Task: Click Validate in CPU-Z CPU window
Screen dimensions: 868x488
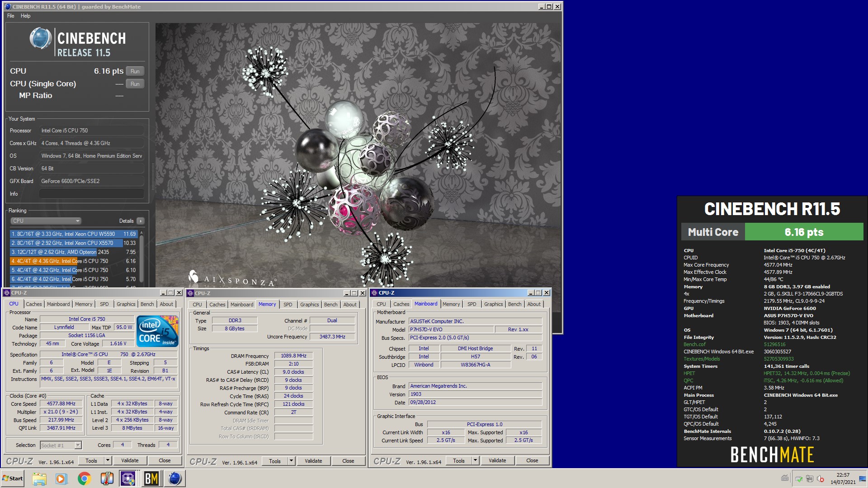Action: tap(130, 461)
